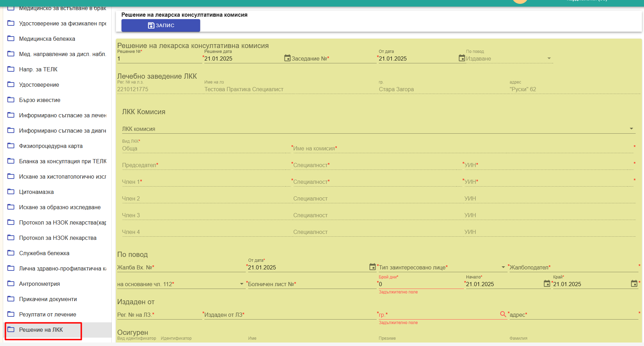Open calendar for Начало date field
Image resolution: width=644 pixels, height=346 pixels.
547,283
